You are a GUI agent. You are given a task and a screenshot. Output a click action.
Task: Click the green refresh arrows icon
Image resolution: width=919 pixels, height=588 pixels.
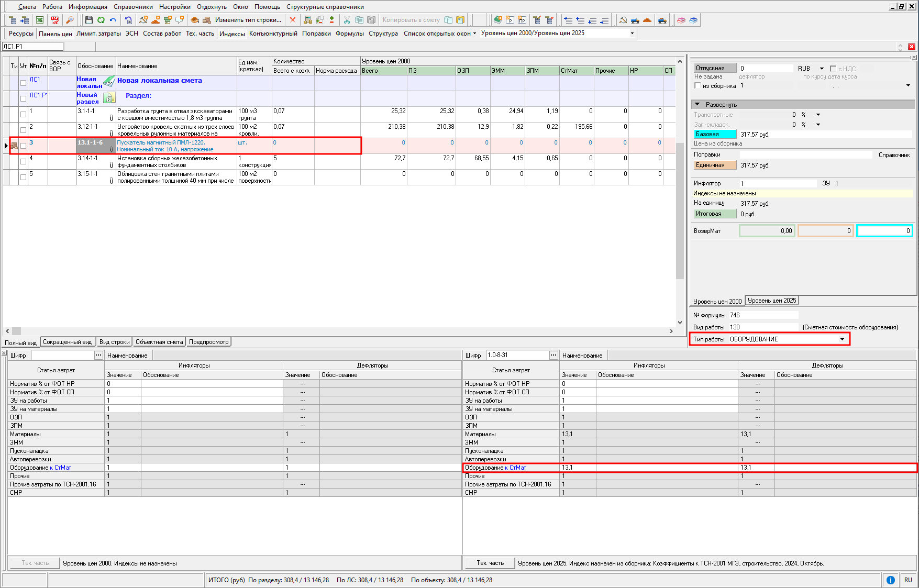101,20
